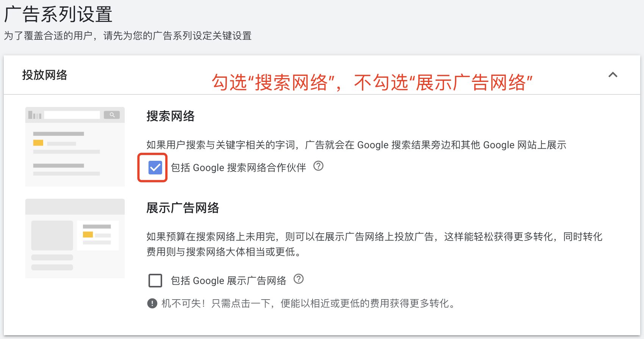
Task: Click the exclamation info icon near 机不可失
Action: [152, 303]
